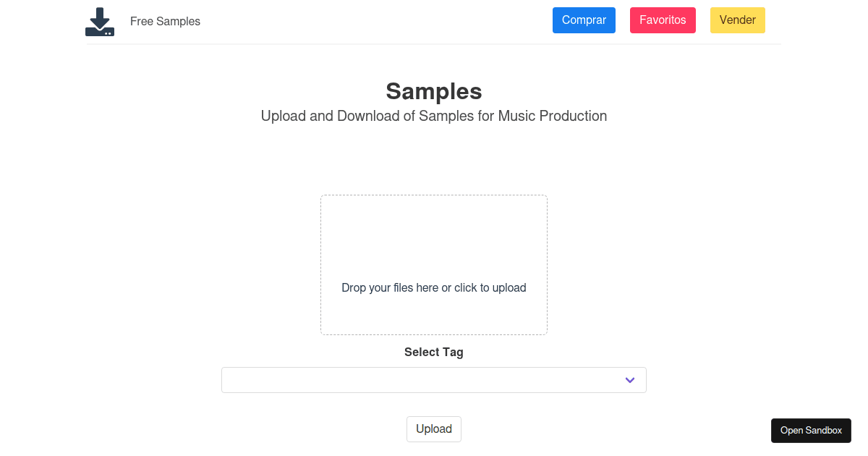Click the blue Comprar nav item
This screenshot has width=868, height=456.
coord(584,20)
